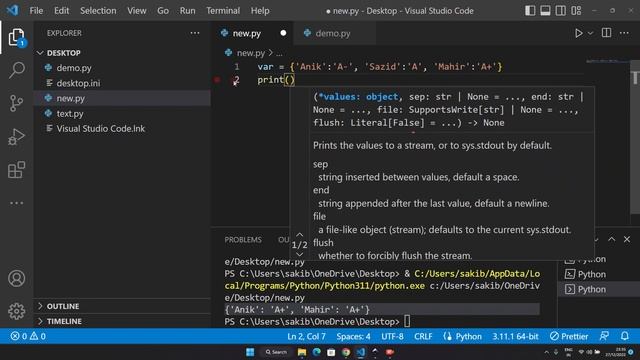Open the Search view in activity bar
Viewport: 640px width, 360px height.
pyautogui.click(x=16, y=70)
